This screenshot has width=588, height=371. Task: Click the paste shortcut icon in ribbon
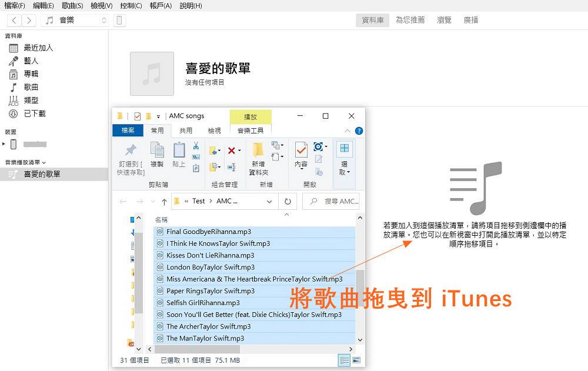point(196,168)
